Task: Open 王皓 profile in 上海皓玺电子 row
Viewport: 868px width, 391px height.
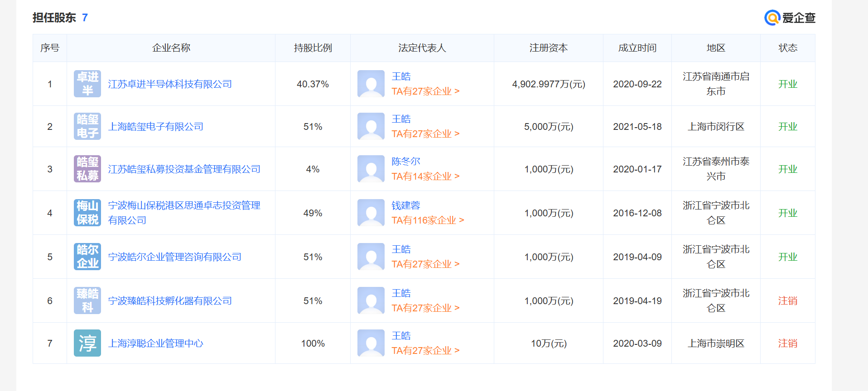Action: pyautogui.click(x=401, y=119)
